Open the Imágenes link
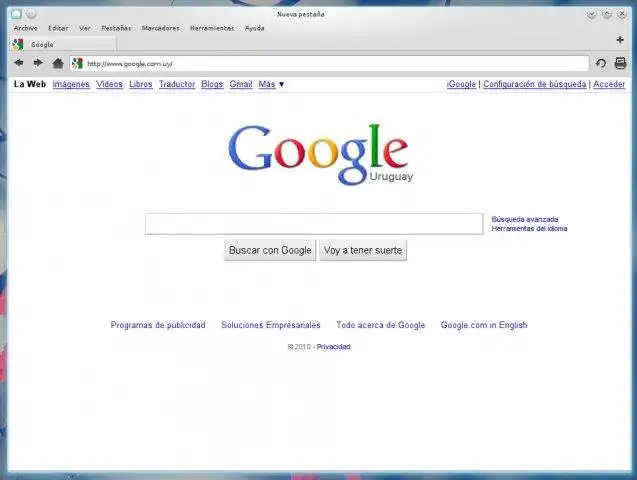 click(x=71, y=84)
